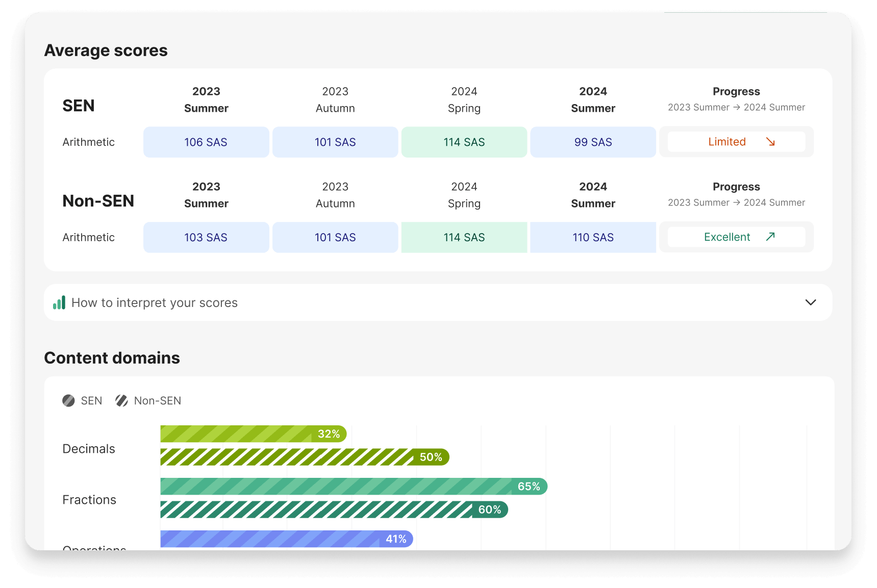Click the SEN 106 SAS cell
This screenshot has width=877, height=588.
[x=206, y=142]
